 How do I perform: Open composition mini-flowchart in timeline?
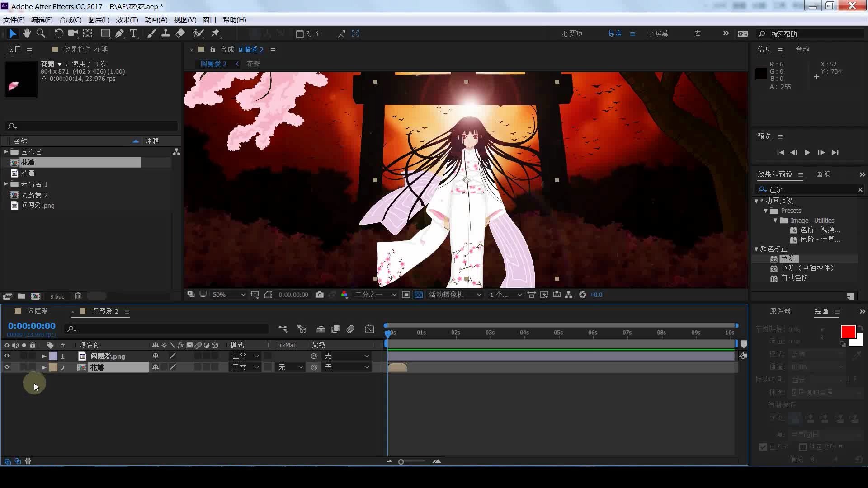pyautogui.click(x=283, y=329)
